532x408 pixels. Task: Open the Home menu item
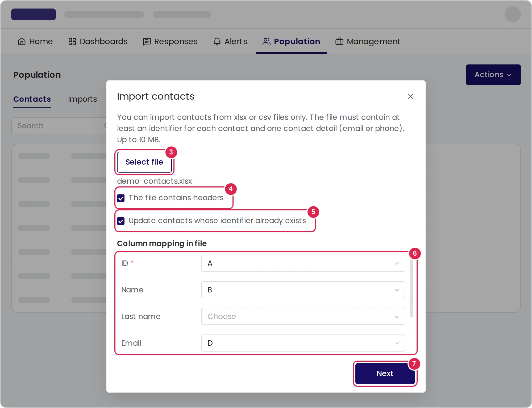click(35, 42)
